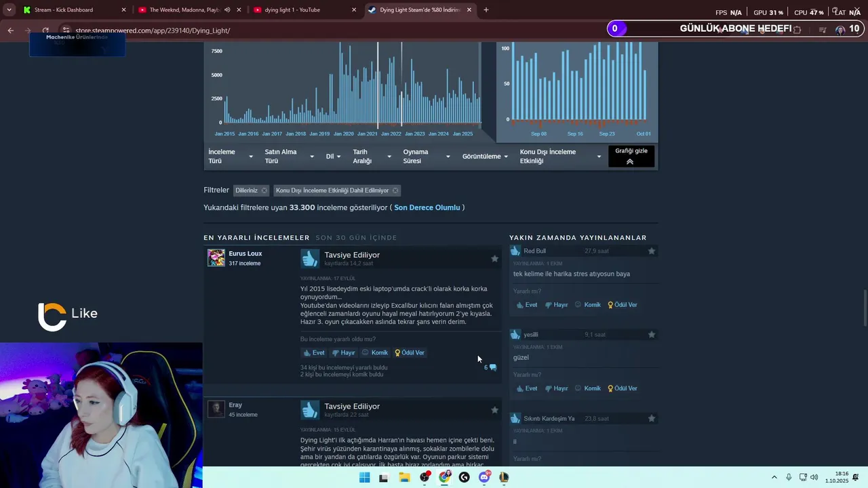Viewport: 868px width, 488px height.
Task: Mark yesilli's review as Komik
Action: [x=588, y=388]
